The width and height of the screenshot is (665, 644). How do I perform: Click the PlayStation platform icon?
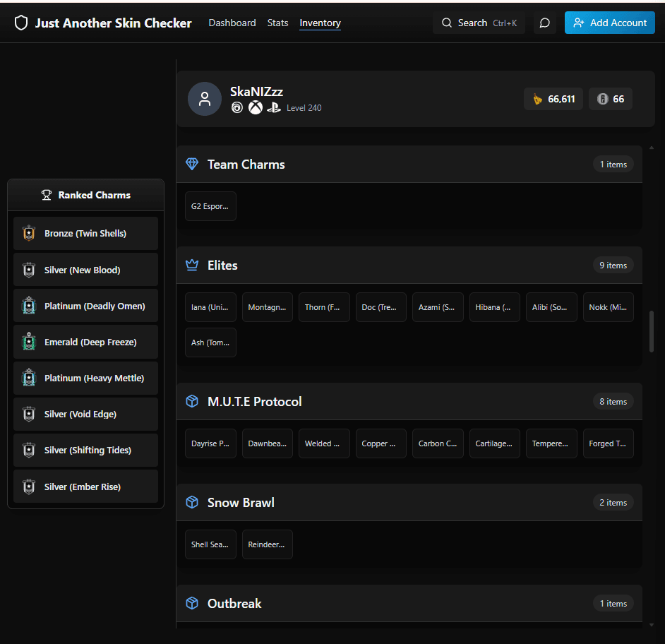pyautogui.click(x=274, y=108)
